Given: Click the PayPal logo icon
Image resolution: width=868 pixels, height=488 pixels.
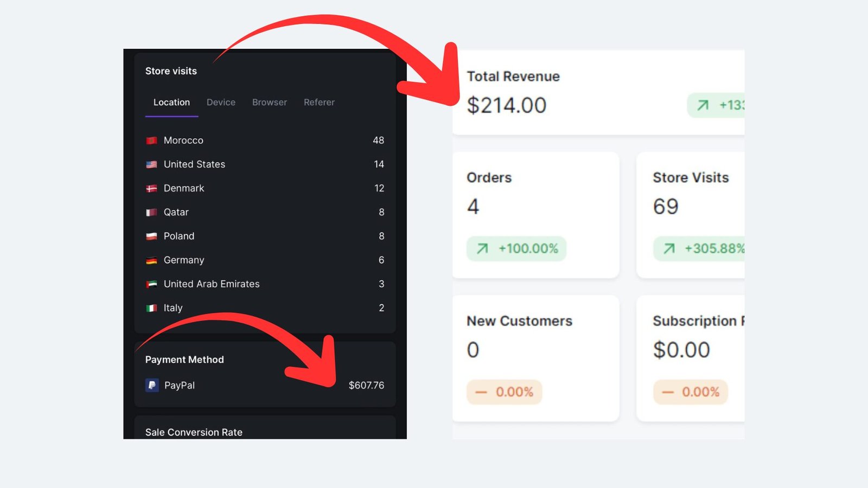Looking at the screenshot, I should pos(152,385).
